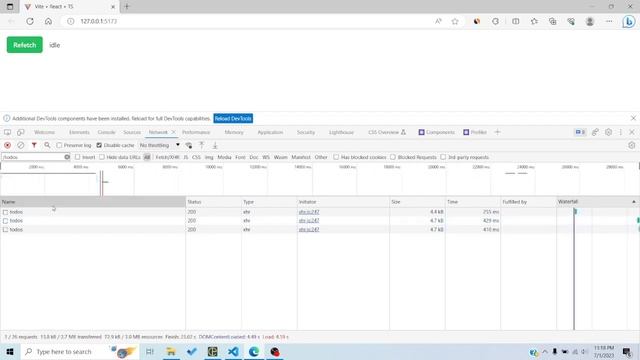The height and width of the screenshot is (360, 640).
Task: Filter requests by Img type
Action: [209, 157]
